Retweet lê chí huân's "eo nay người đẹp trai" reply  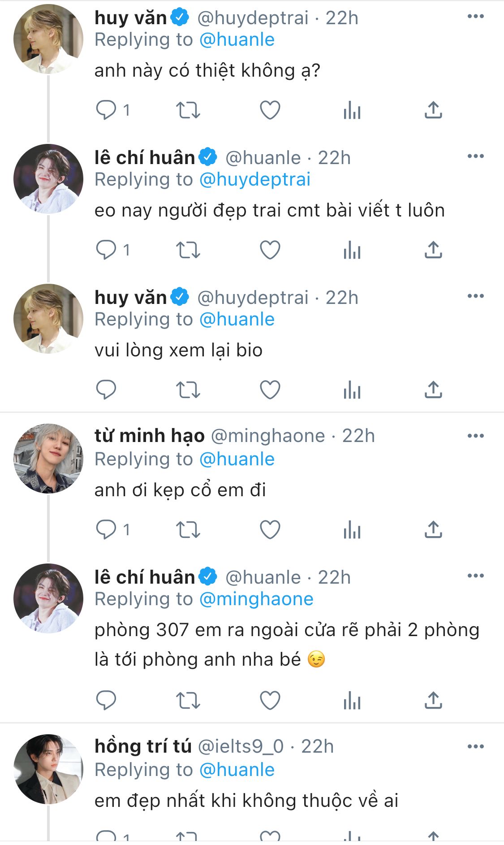pyautogui.click(x=188, y=250)
